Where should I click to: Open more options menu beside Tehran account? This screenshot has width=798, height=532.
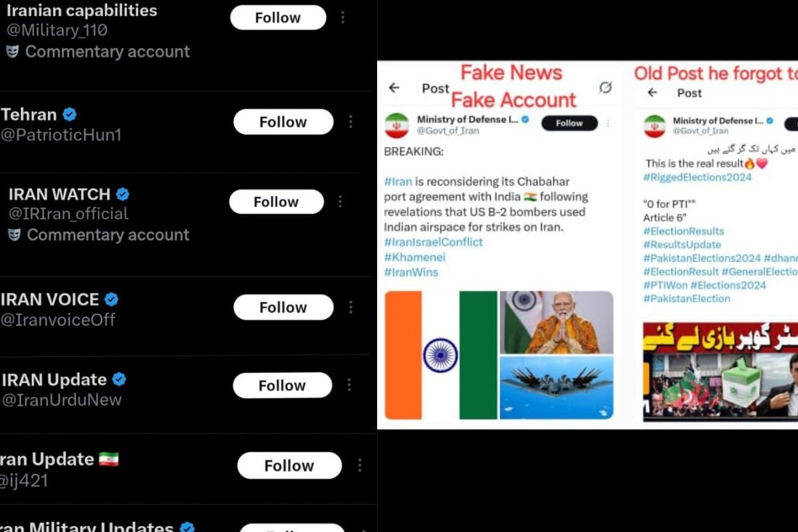[350, 122]
